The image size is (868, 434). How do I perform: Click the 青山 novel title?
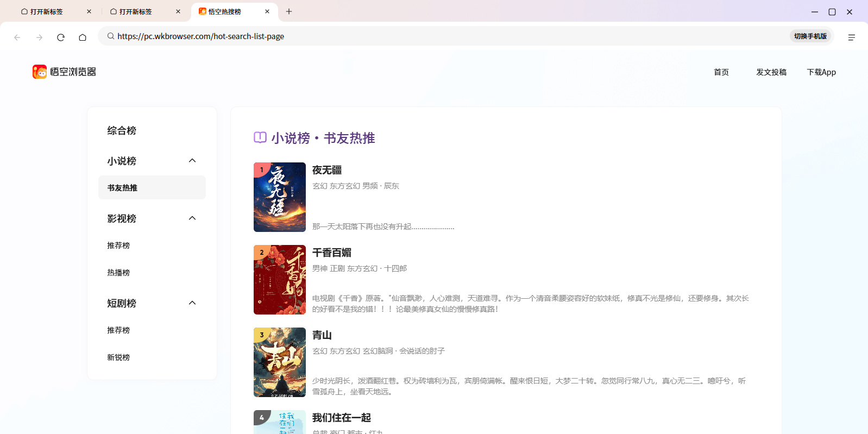322,335
